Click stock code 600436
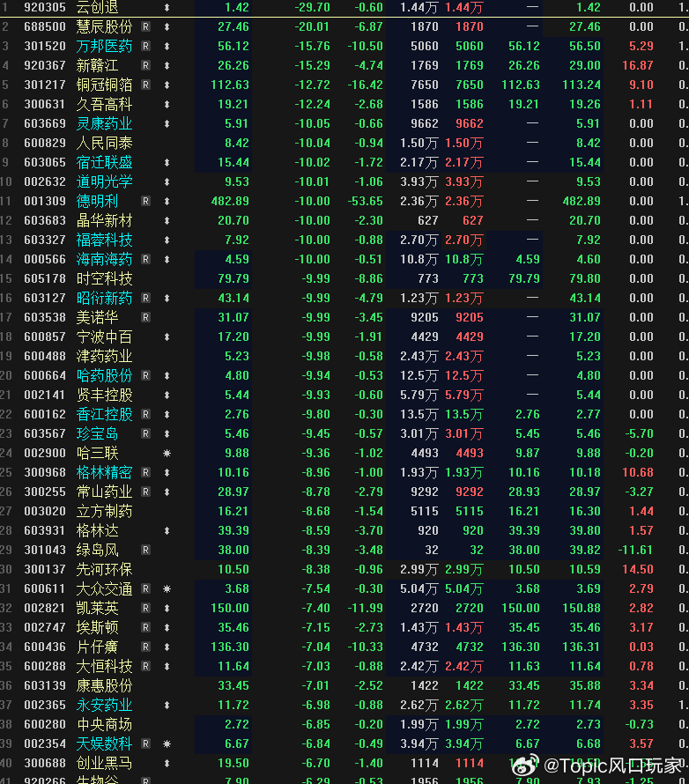The width and height of the screenshot is (689, 784). point(45,647)
